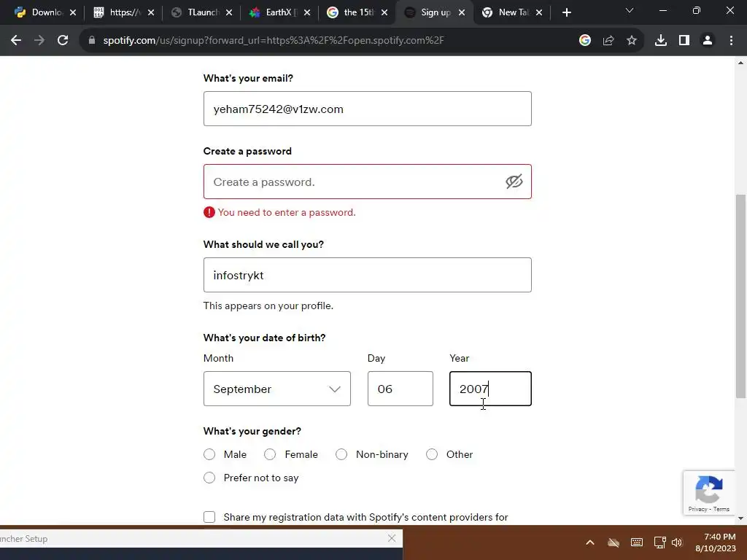Click the Year field showing 2007
The image size is (747, 560).
(490, 389)
